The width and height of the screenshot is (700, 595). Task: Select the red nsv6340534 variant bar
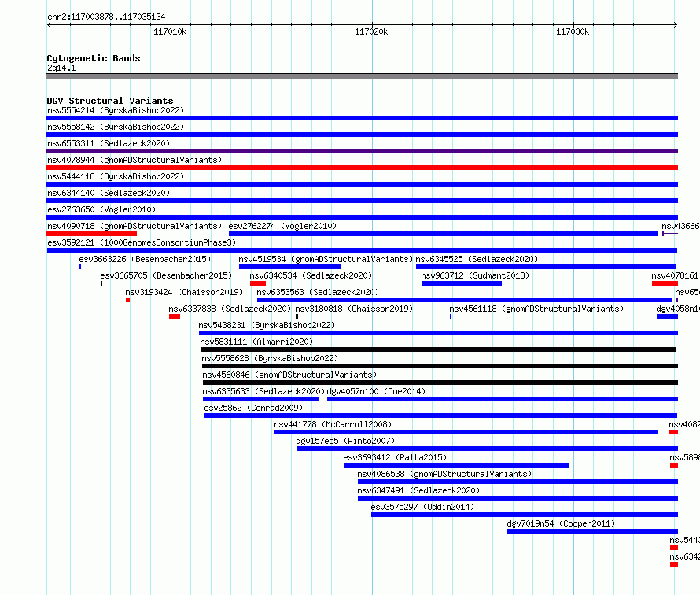tap(258, 283)
